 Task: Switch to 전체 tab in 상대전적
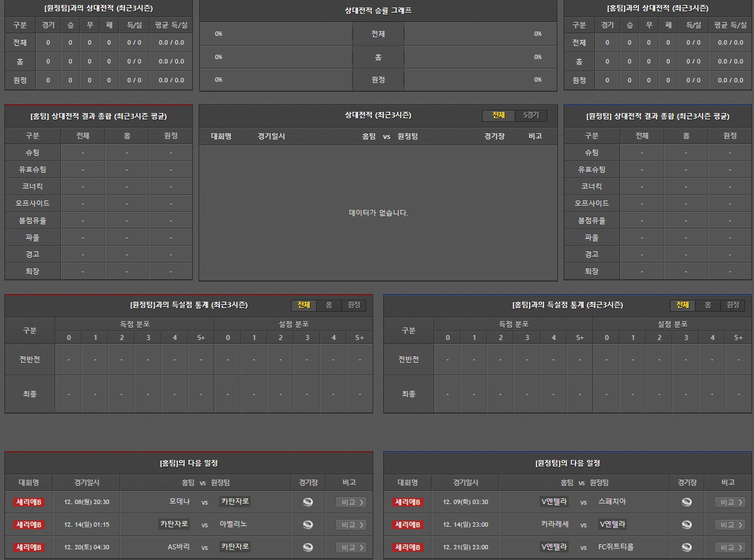pos(498,116)
